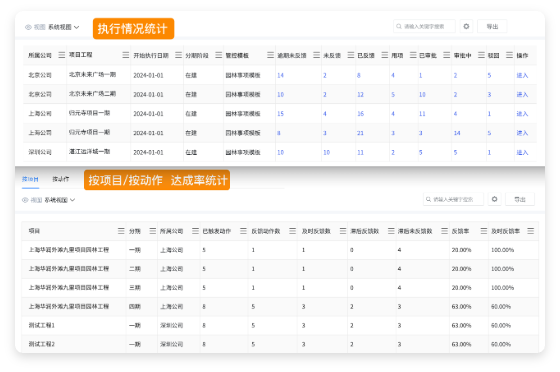Open column menu icon for 开始执行日期 header
This screenshot has height=372, width=560.
click(178, 55)
